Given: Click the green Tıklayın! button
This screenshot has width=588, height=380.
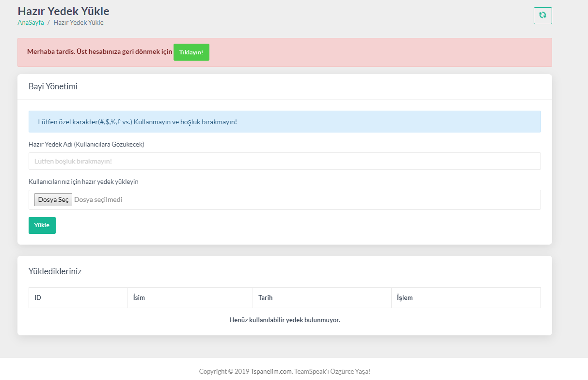Looking at the screenshot, I should [191, 52].
